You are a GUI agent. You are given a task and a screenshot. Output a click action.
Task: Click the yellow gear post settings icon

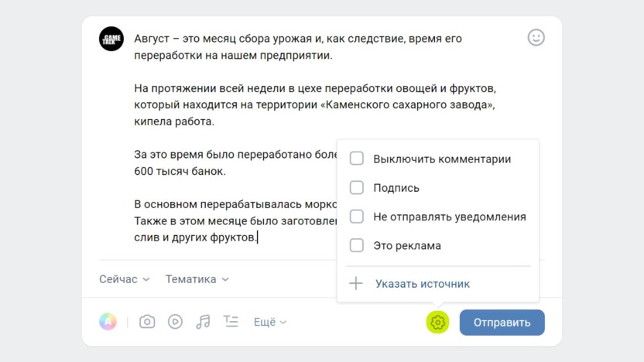[438, 323]
